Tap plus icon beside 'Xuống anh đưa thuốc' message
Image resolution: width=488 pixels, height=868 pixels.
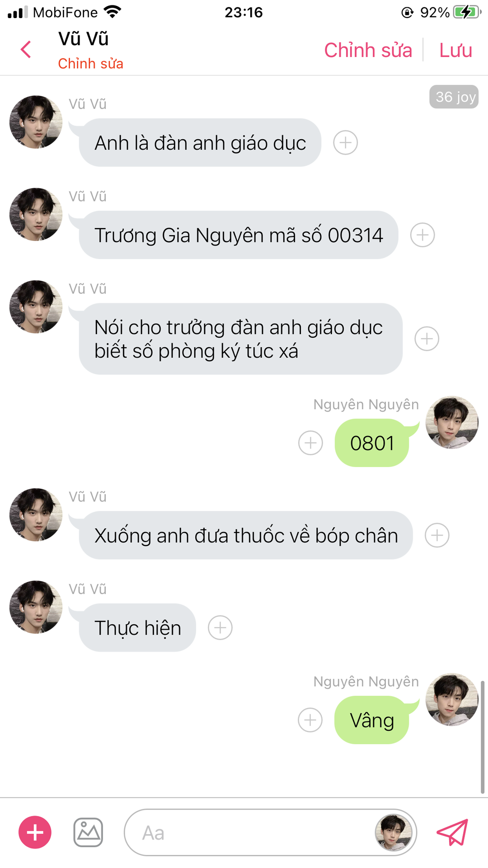point(437,536)
